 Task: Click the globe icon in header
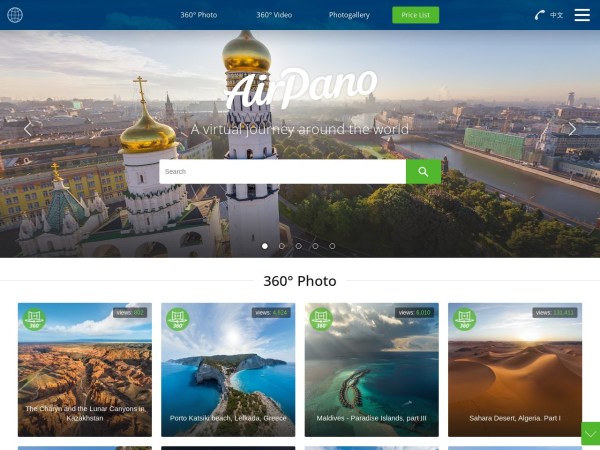click(x=15, y=15)
